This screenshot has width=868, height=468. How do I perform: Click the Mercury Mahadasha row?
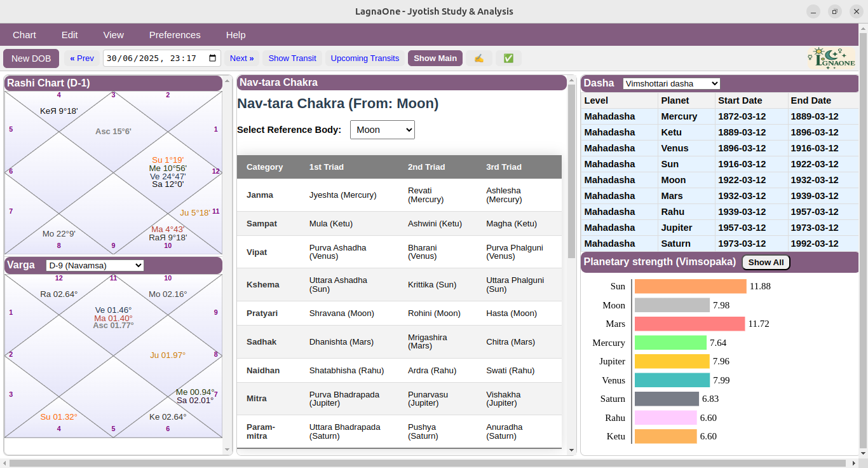pyautogui.click(x=719, y=116)
